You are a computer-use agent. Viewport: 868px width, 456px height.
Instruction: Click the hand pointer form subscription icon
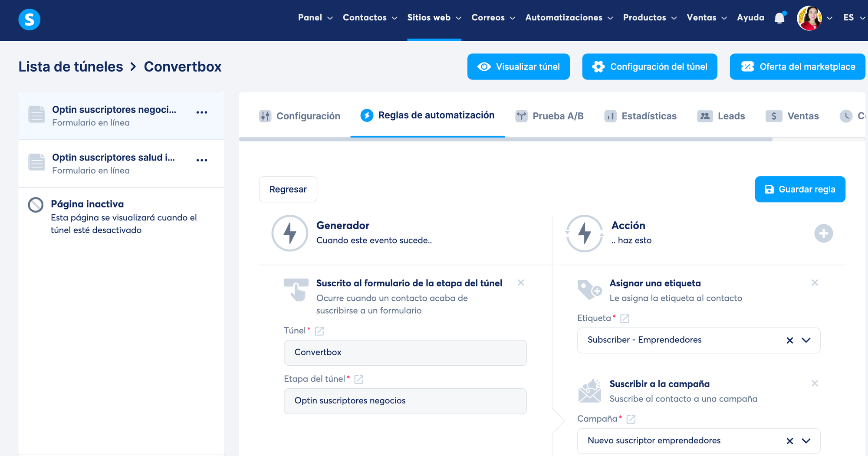pos(296,290)
